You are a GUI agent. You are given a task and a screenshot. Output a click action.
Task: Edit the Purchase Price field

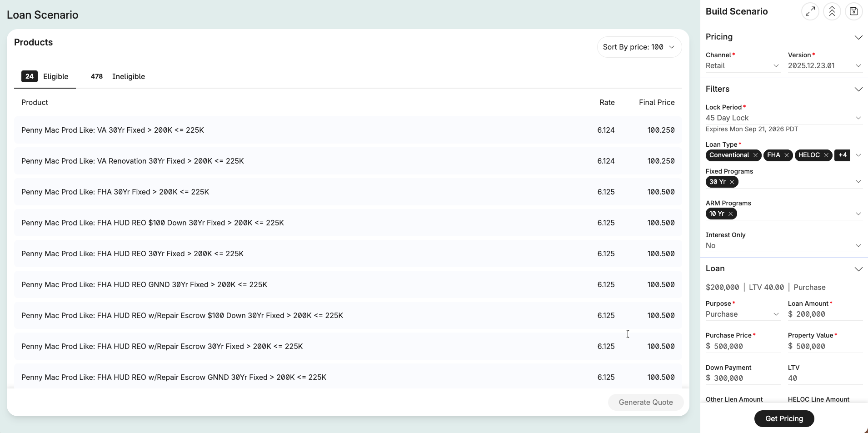pyautogui.click(x=743, y=346)
